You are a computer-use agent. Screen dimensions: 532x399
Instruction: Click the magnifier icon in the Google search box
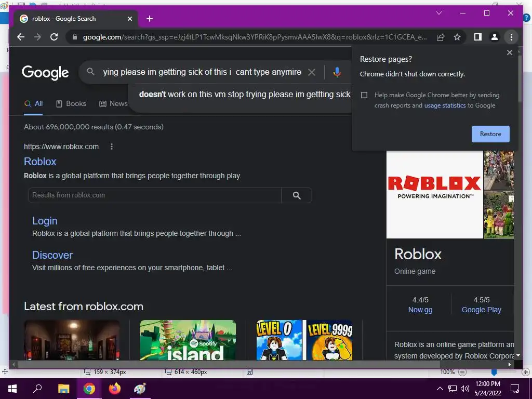click(x=90, y=72)
